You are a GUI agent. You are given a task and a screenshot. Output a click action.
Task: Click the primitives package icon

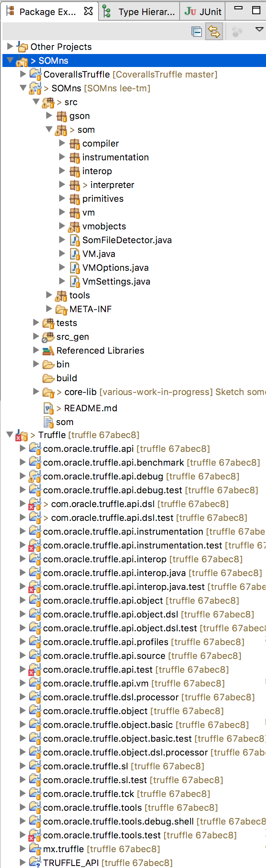click(x=75, y=199)
